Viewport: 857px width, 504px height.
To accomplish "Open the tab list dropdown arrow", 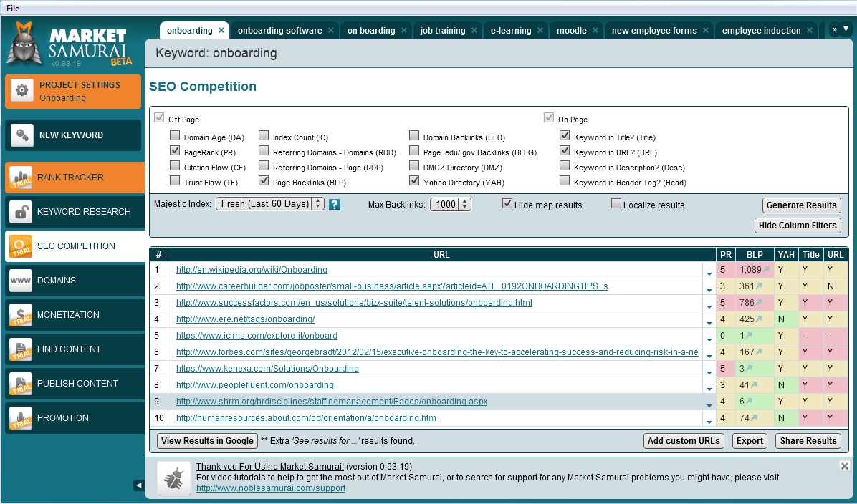I will point(846,29).
